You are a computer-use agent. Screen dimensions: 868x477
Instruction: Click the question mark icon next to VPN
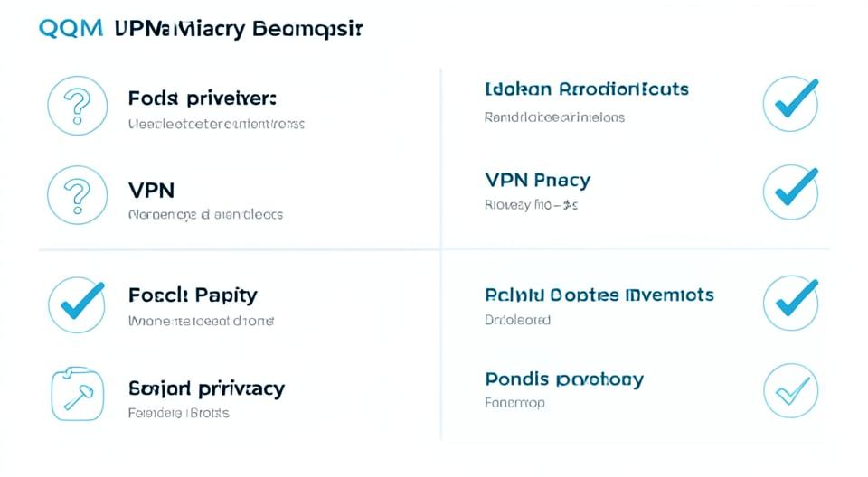pyautogui.click(x=78, y=195)
